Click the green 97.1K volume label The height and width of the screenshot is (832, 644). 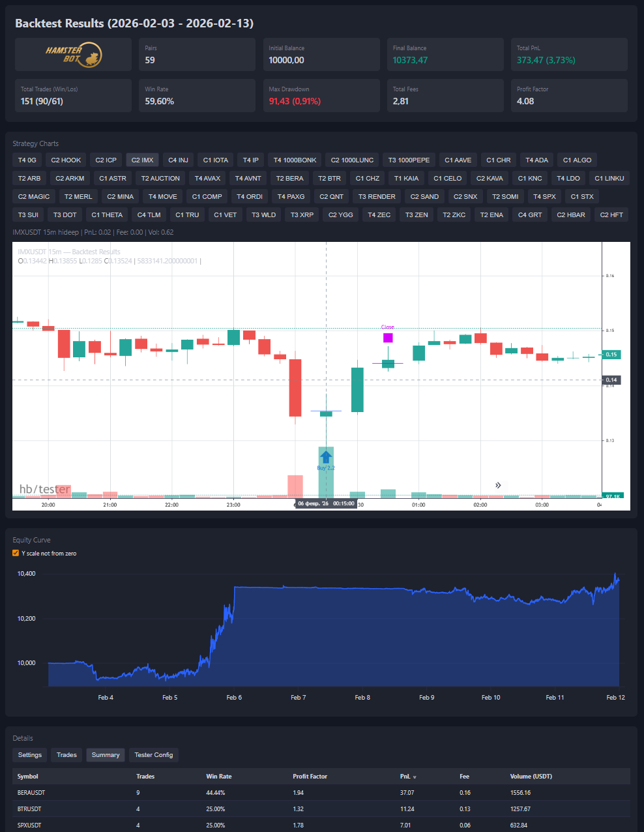612,496
